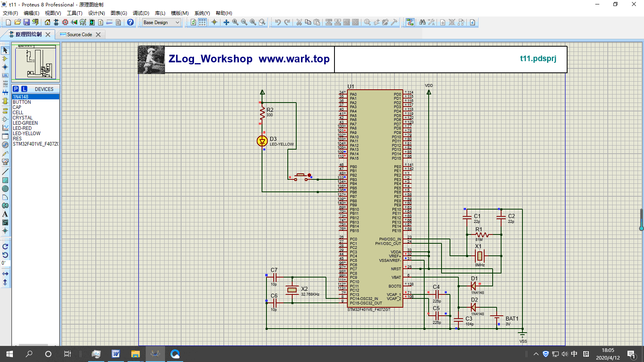
Task: Open the 调试(D) menu
Action: click(x=141, y=13)
